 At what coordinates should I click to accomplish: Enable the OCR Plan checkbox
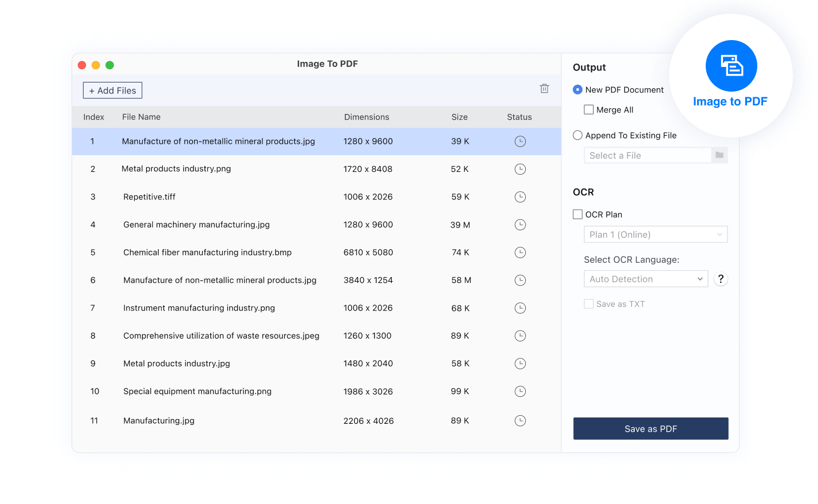(578, 214)
